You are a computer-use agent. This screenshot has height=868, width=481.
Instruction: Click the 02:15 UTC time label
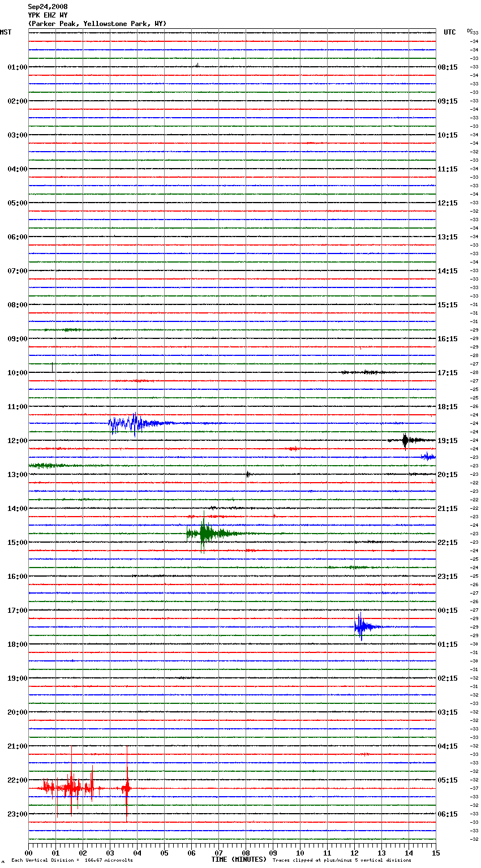click(448, 678)
